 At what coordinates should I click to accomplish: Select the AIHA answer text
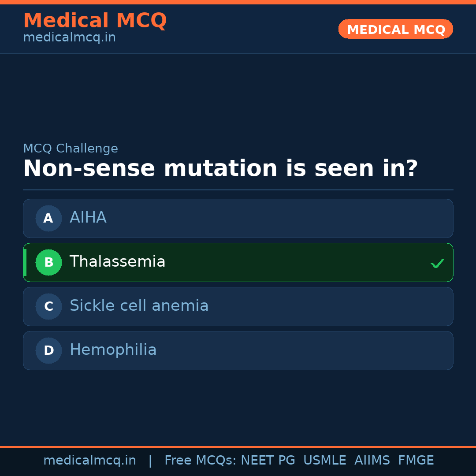coord(88,218)
